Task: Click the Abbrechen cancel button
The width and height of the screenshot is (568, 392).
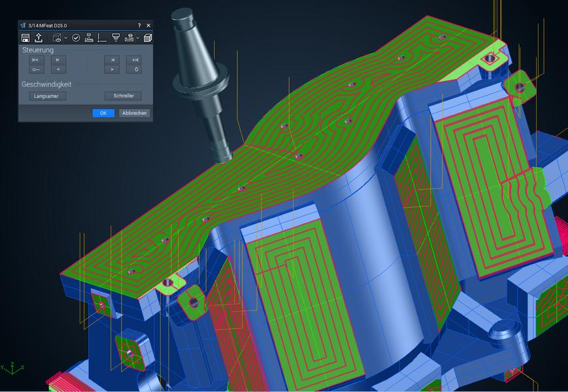Action: coord(135,113)
